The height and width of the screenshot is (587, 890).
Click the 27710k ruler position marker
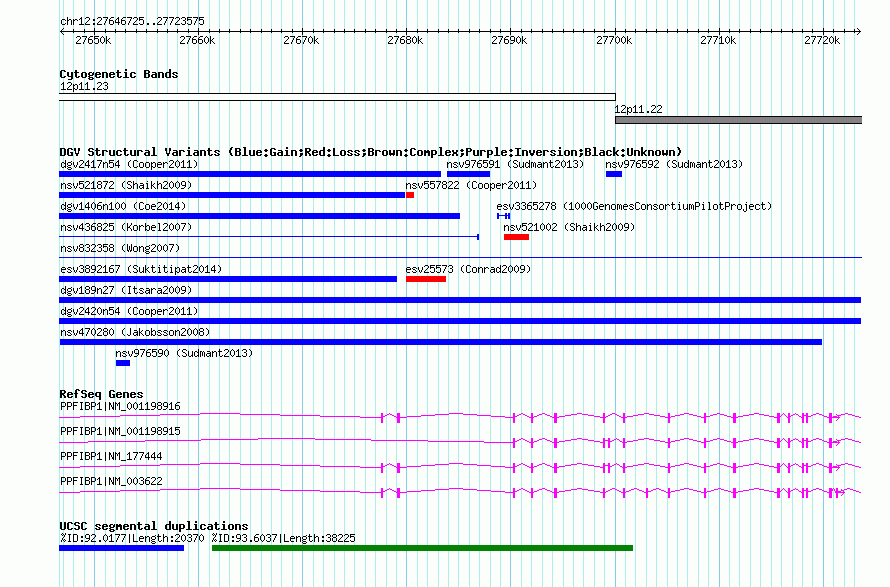point(718,40)
